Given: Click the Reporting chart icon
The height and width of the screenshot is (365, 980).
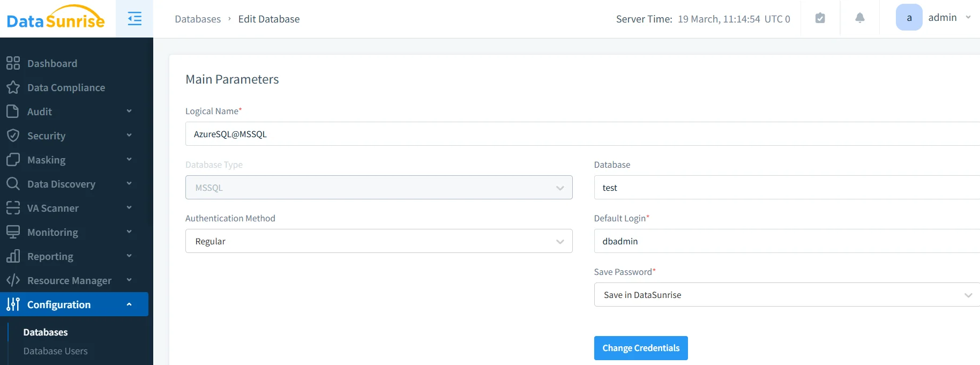Looking at the screenshot, I should (x=13, y=256).
